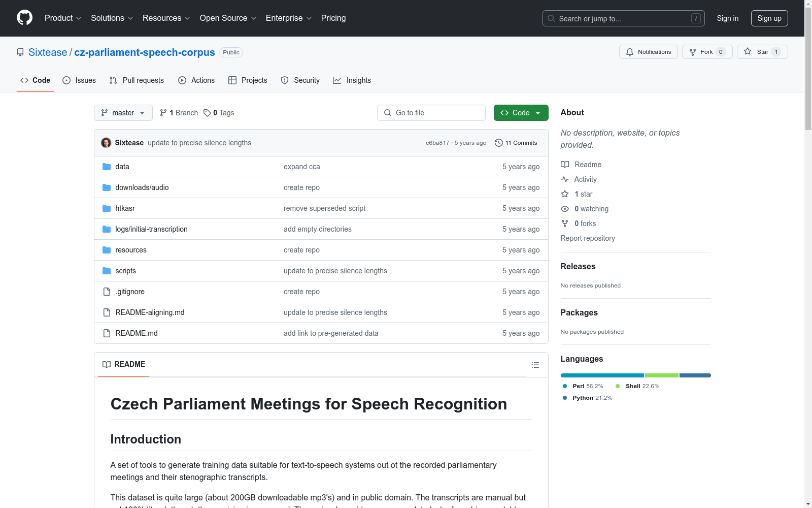Open the repository Activity link
This screenshot has width=812, height=508.
point(579,179)
